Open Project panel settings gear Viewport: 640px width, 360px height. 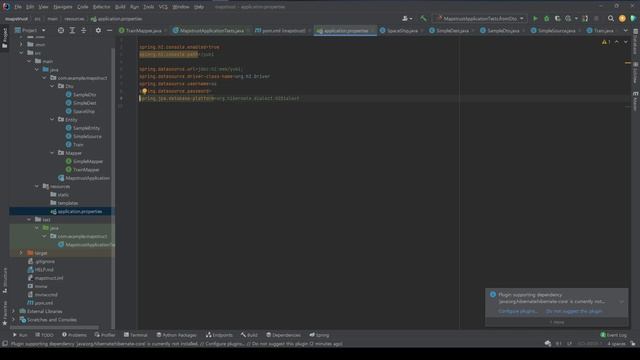click(98, 30)
